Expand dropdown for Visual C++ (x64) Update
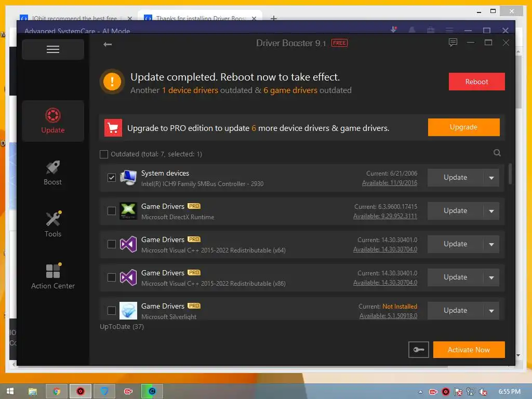 (491, 244)
